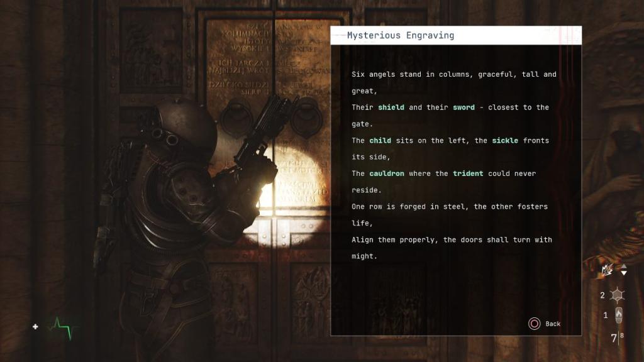
Task: Click the highlighted word sickle
Action: [505, 140]
